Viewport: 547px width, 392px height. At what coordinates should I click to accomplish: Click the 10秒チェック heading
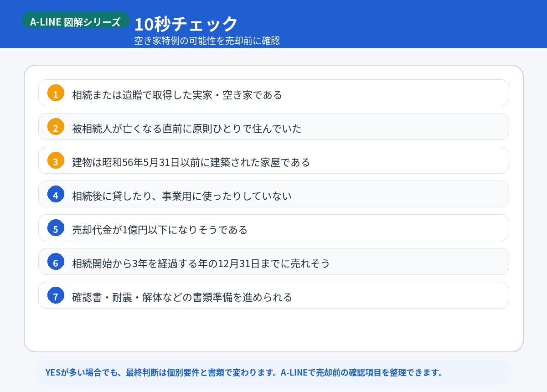tap(186, 23)
